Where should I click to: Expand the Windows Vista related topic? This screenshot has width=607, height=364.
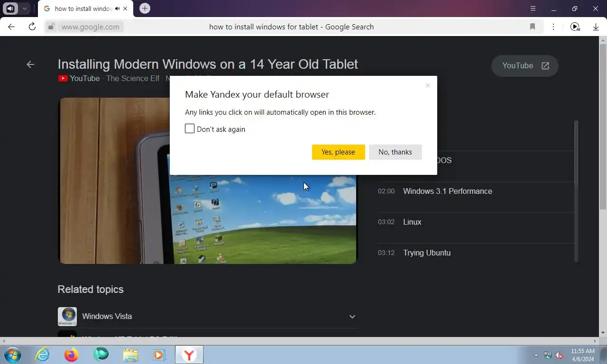point(352,317)
